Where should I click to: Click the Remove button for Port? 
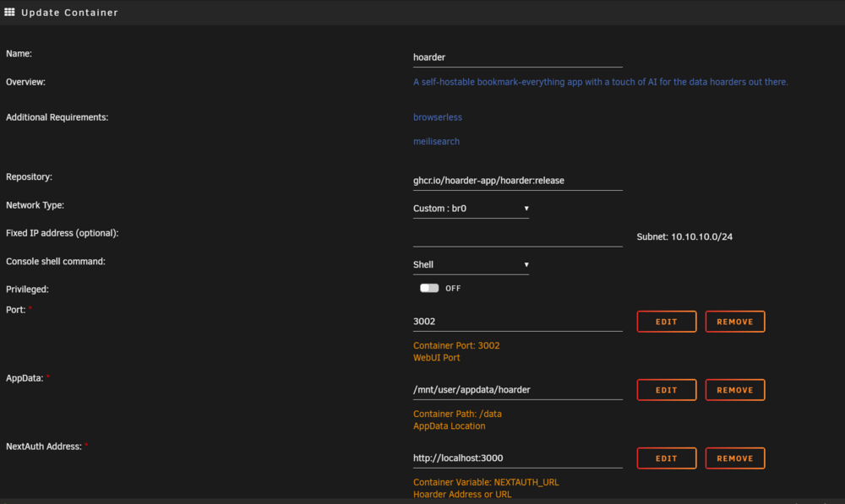[734, 322]
